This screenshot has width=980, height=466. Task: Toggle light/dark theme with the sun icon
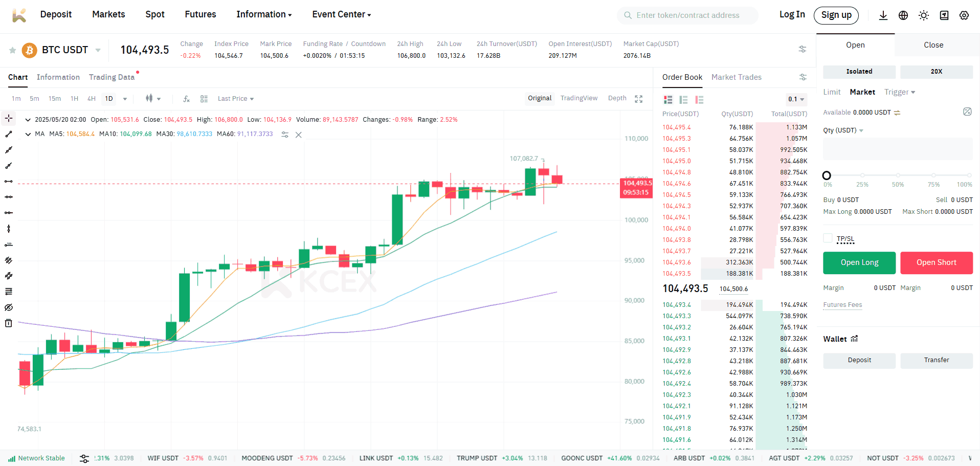click(924, 15)
